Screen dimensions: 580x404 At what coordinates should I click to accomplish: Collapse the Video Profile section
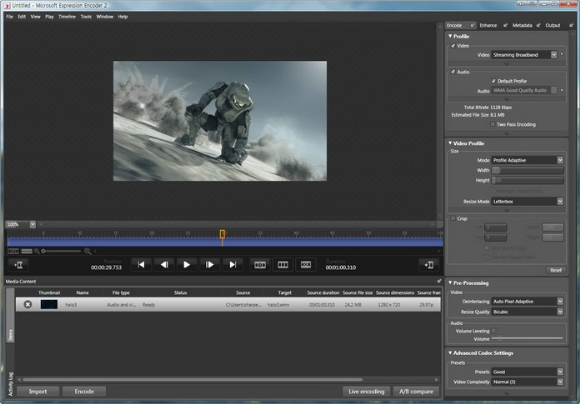coord(450,143)
